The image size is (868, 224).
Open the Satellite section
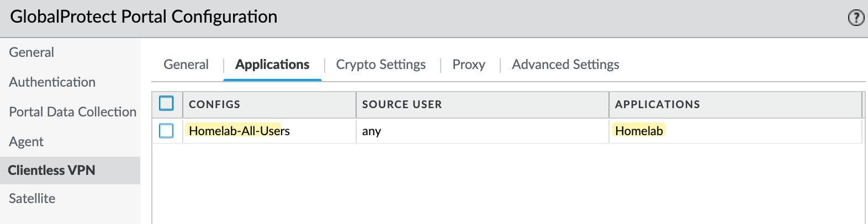(32, 199)
